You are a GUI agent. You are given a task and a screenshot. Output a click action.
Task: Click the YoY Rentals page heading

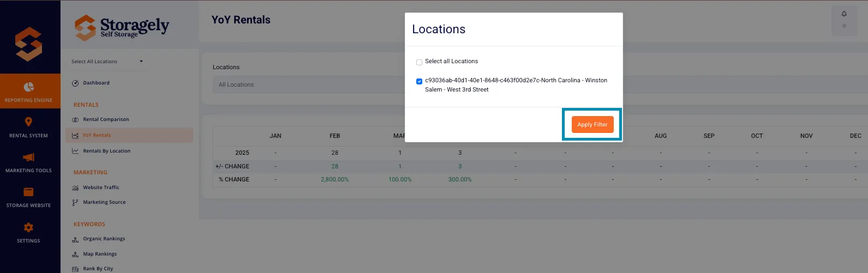tap(241, 20)
